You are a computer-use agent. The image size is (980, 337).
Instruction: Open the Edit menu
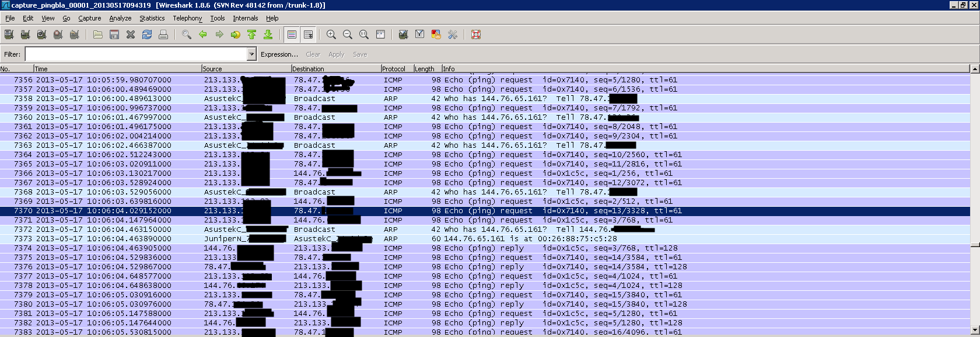click(x=28, y=18)
